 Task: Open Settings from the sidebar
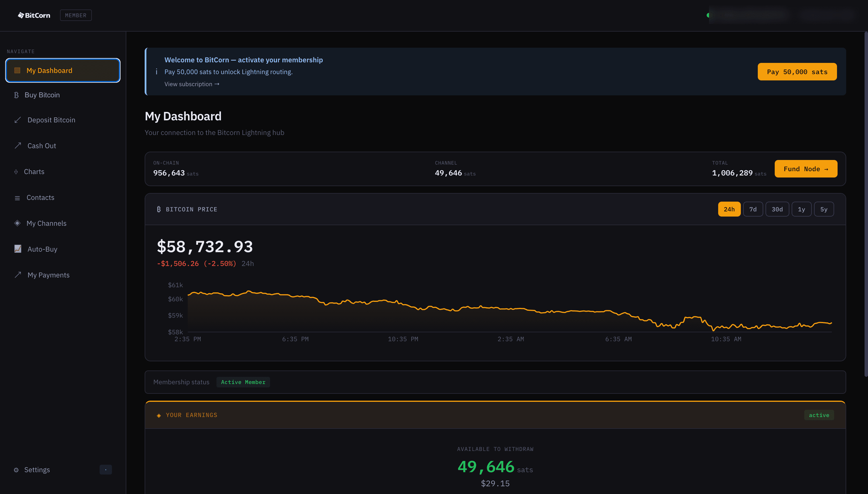click(x=63, y=470)
